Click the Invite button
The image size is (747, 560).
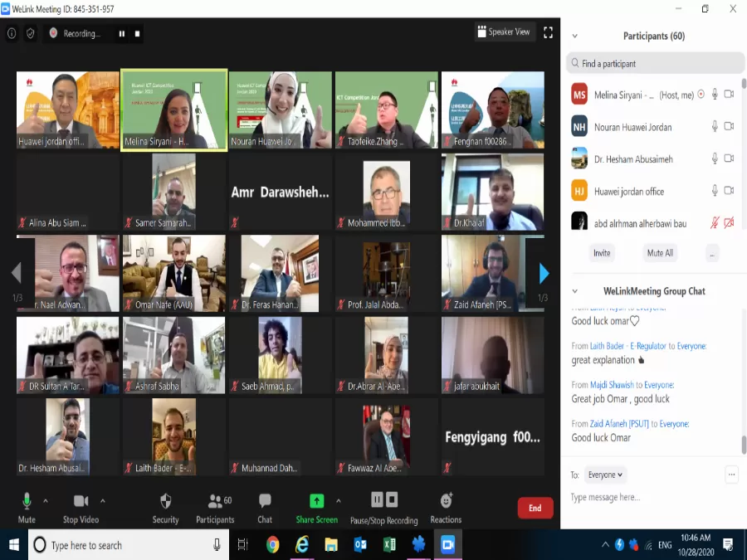[x=601, y=253]
